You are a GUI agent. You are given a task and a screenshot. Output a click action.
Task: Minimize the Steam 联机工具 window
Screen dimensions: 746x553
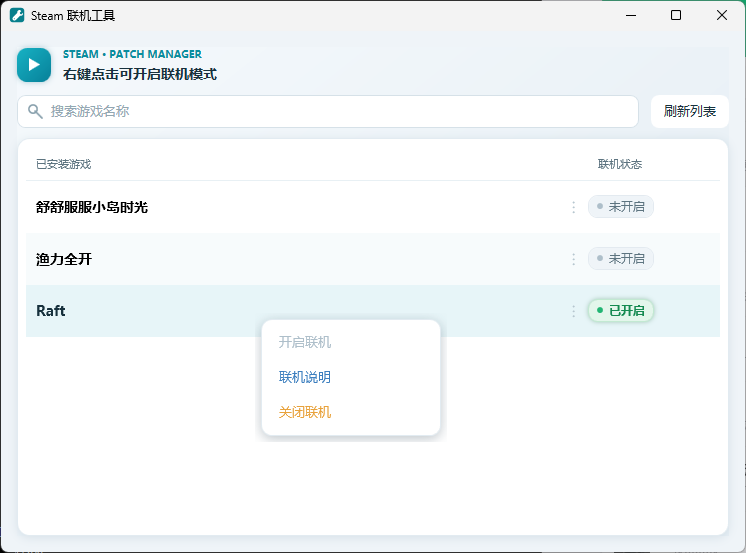click(x=631, y=15)
